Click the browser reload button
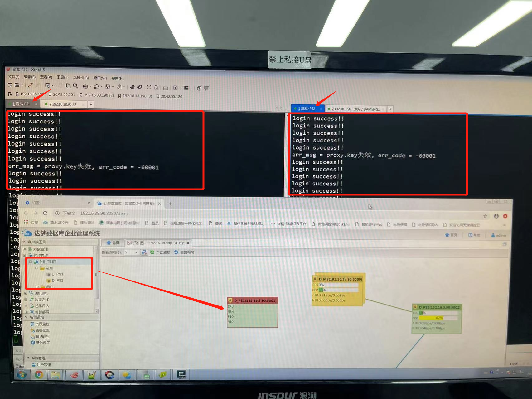532x399 pixels. 45,213
